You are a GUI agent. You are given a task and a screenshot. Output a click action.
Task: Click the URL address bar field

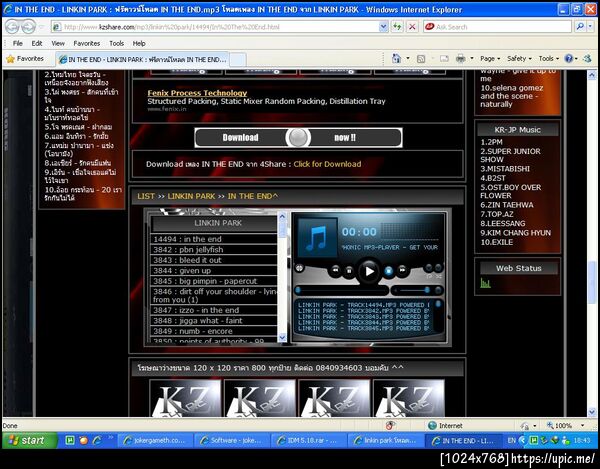click(220, 27)
